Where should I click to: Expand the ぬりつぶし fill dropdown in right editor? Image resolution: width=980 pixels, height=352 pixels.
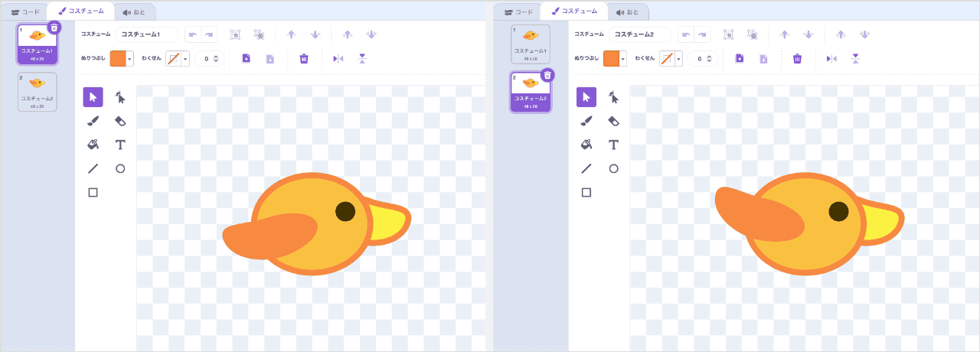(x=623, y=59)
